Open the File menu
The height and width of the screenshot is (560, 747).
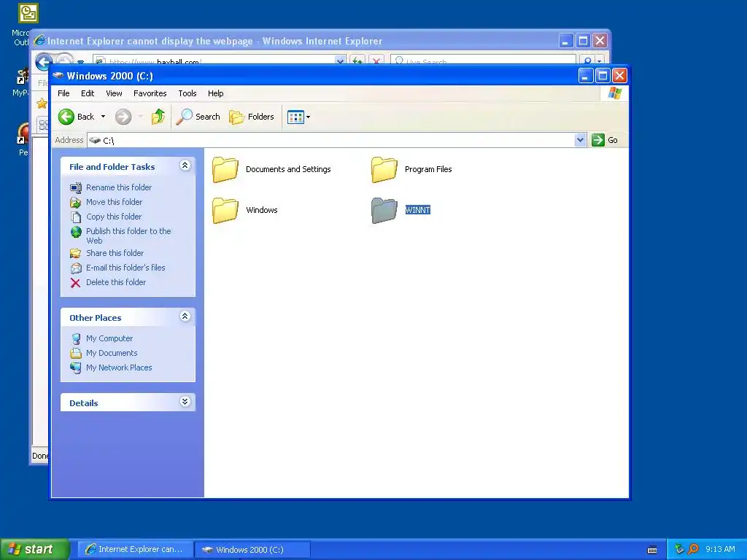63,93
